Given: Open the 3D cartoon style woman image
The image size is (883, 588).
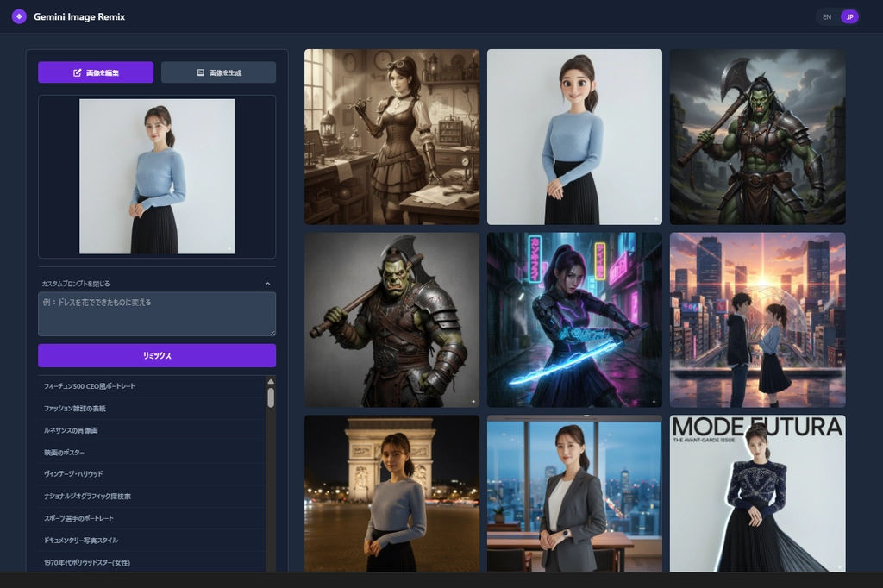Looking at the screenshot, I should [x=574, y=136].
